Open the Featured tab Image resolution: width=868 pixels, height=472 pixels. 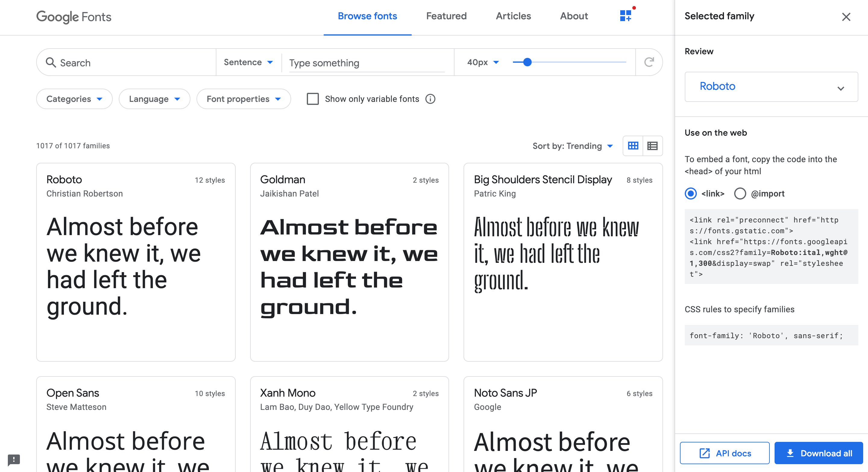(446, 16)
